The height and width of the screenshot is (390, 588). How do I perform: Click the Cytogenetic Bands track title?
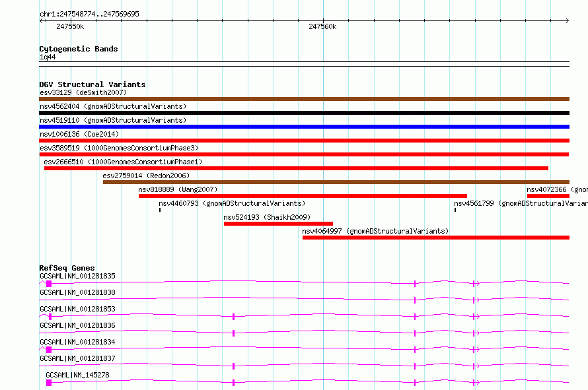[79, 49]
